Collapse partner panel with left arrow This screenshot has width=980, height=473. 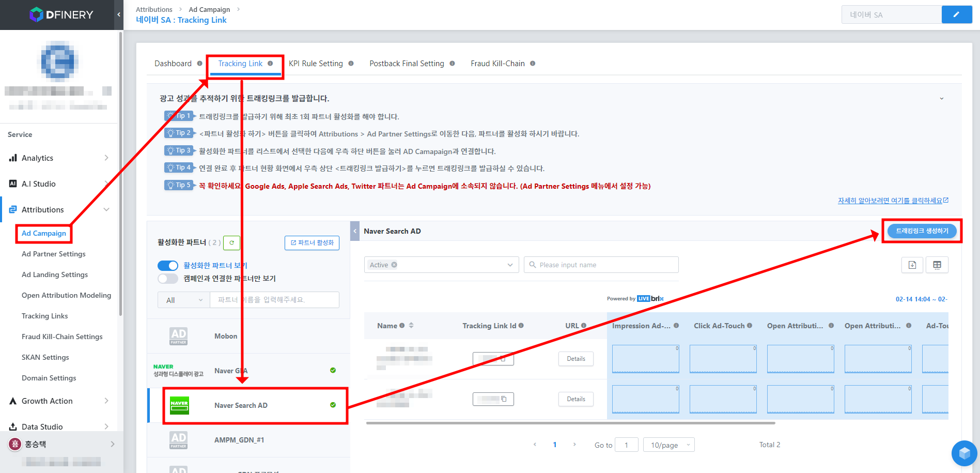(355, 231)
